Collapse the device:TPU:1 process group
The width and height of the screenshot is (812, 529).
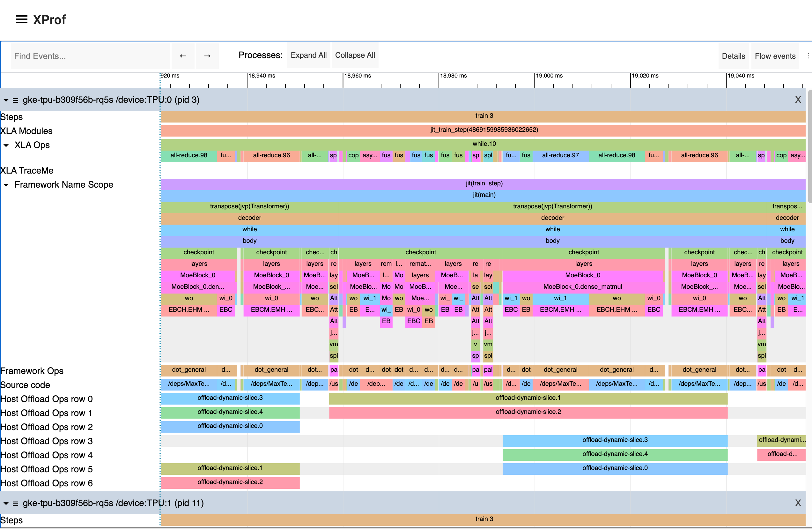click(x=5, y=503)
